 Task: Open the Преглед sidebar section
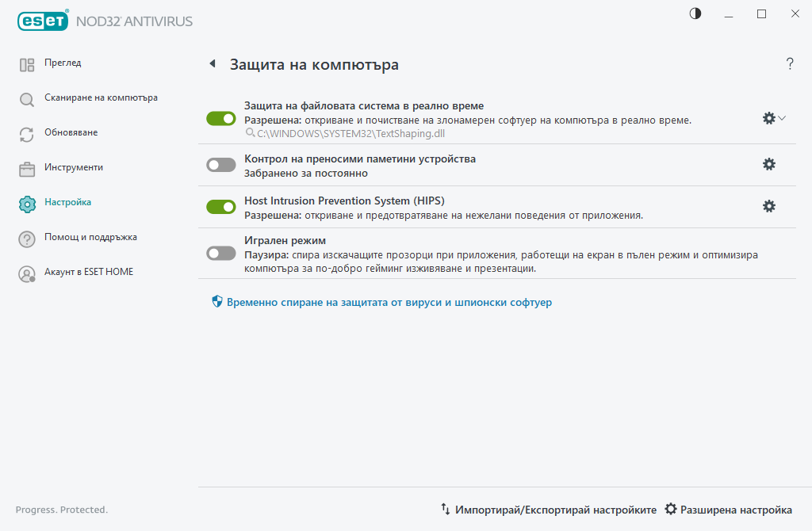(63, 63)
